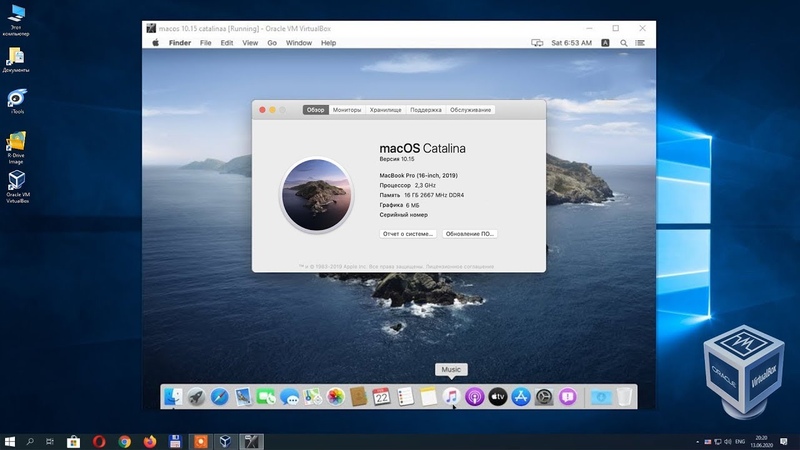Image resolution: width=800 pixels, height=450 pixels.
Task: Open Feedback Assistant purple icon in dock
Action: [567, 397]
